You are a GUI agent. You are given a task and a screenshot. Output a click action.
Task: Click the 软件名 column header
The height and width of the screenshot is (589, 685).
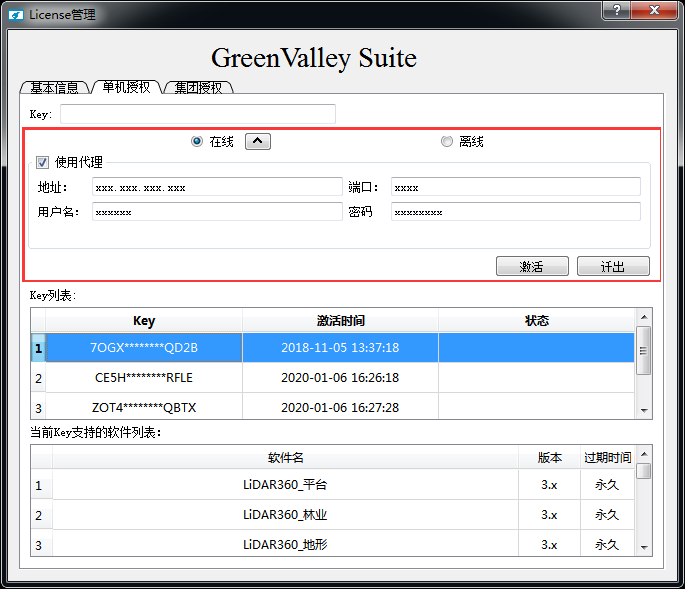[286, 457]
